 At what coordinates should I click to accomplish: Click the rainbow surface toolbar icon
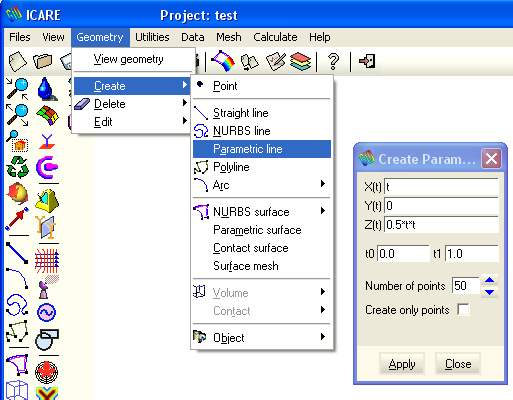223,61
